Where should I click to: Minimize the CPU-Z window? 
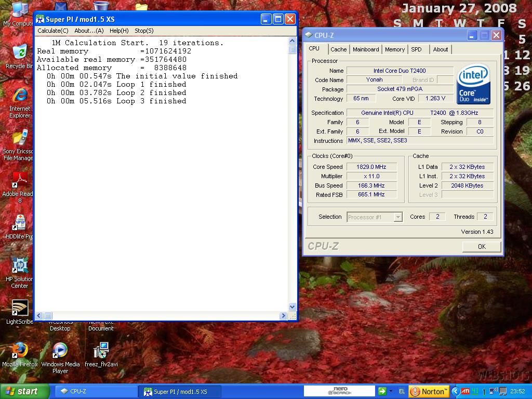tap(472, 35)
